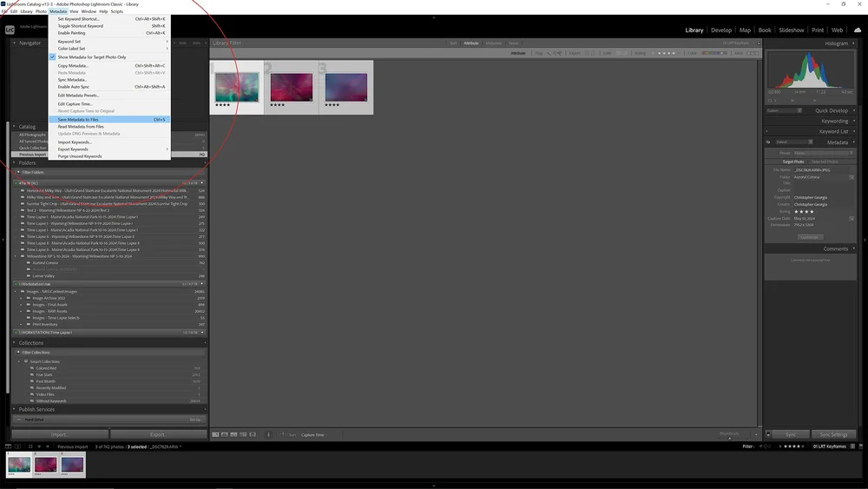Switch to Compare view icon in toolbar
This screenshot has height=489, width=868.
tap(233, 435)
